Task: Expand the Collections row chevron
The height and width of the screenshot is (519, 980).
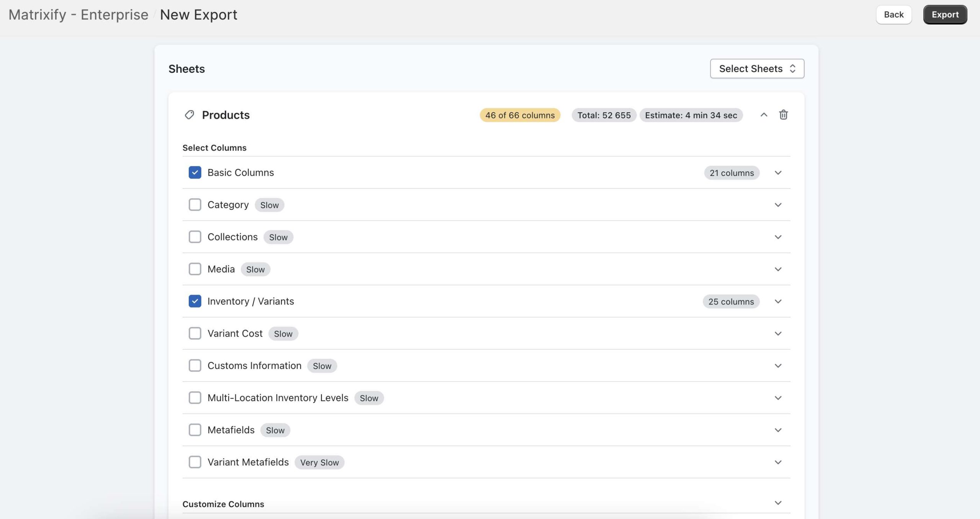Action: pos(778,237)
